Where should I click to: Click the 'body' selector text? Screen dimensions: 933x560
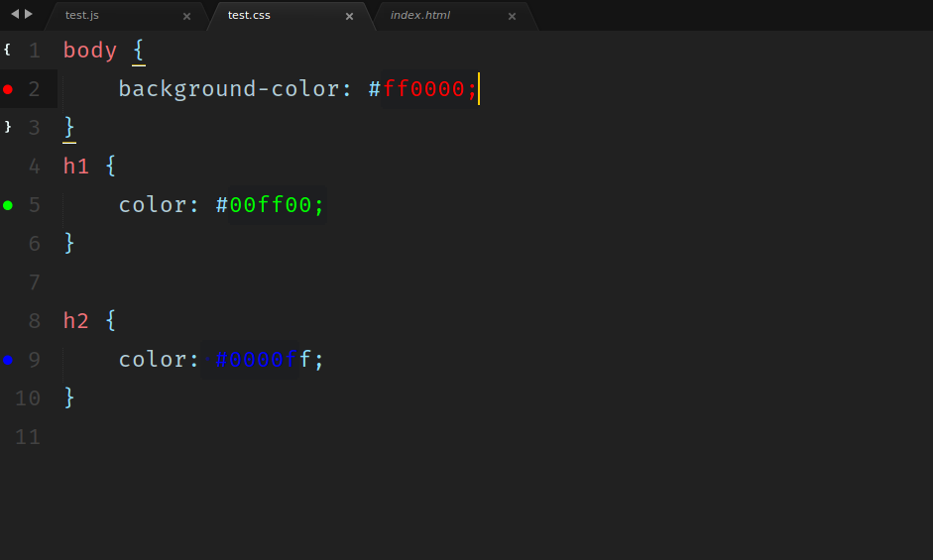click(90, 51)
